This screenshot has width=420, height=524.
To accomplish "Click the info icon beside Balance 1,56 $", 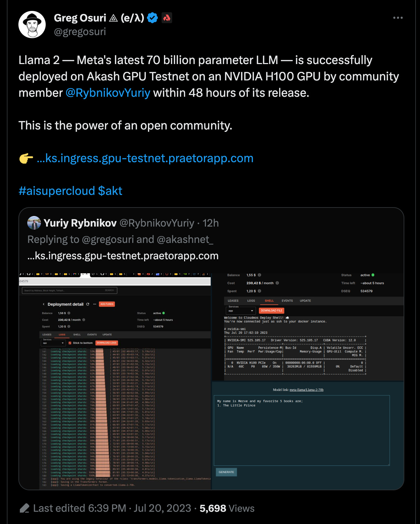I will pos(69,313).
